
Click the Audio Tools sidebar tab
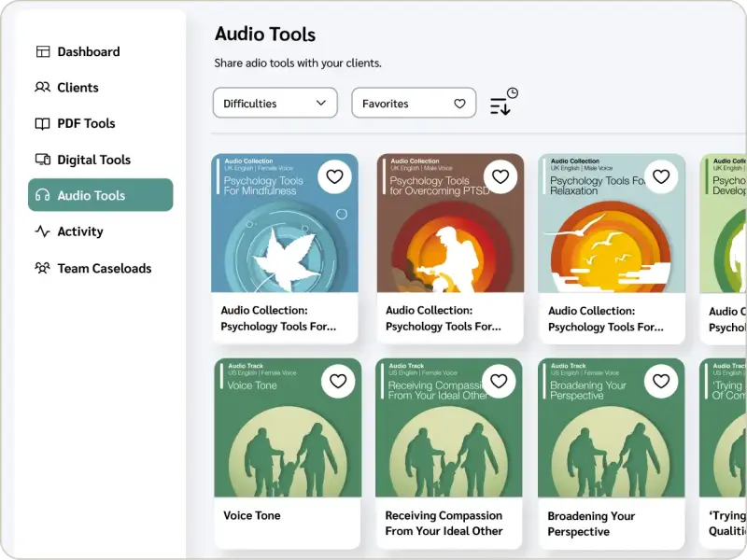(x=101, y=195)
